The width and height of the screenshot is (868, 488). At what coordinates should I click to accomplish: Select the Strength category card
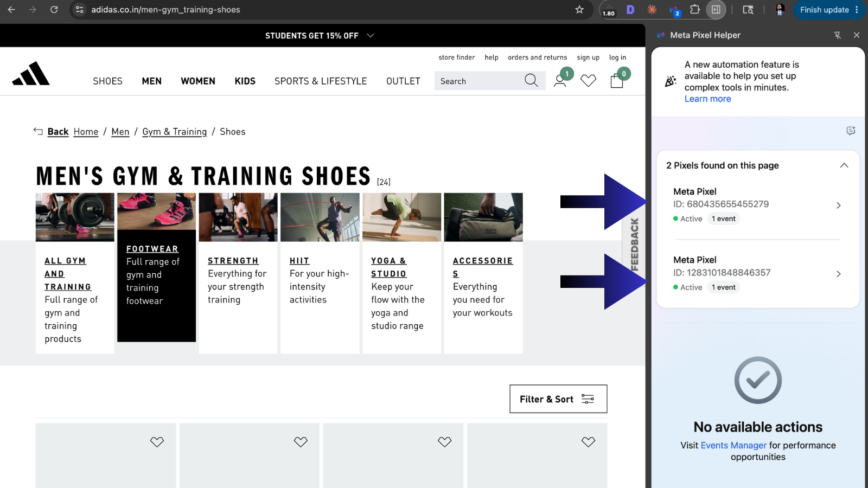pyautogui.click(x=238, y=273)
